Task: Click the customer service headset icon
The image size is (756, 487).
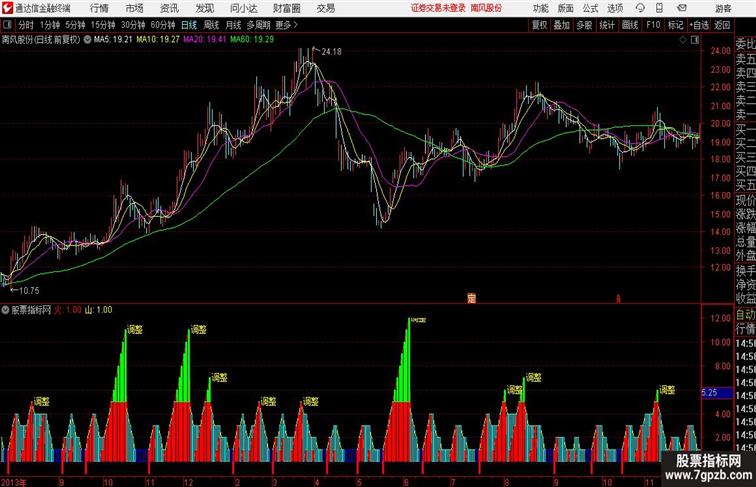Action: [640, 8]
